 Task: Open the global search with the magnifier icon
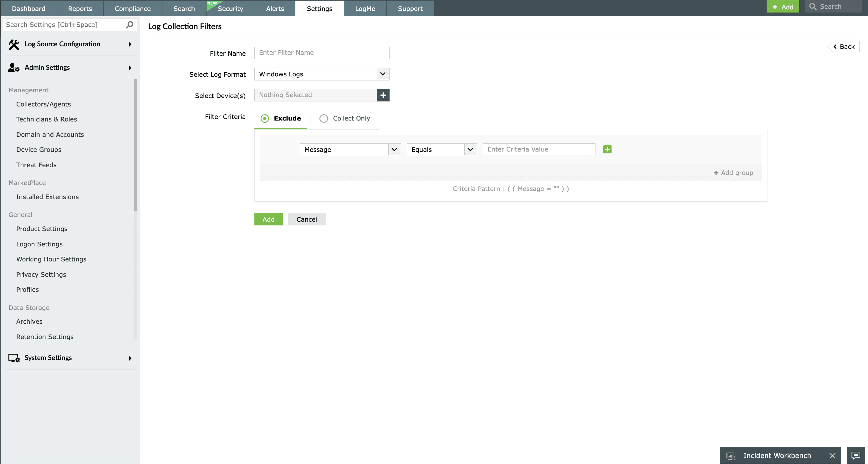click(x=814, y=6)
